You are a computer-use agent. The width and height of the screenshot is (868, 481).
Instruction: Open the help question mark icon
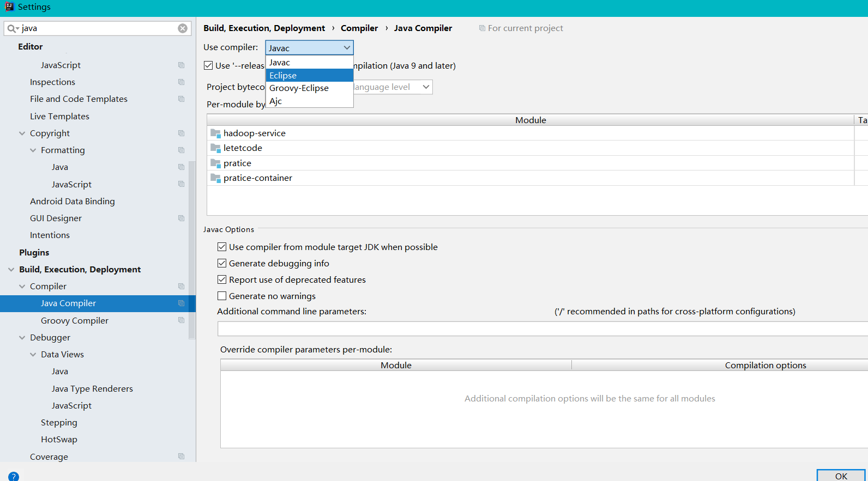point(14,477)
